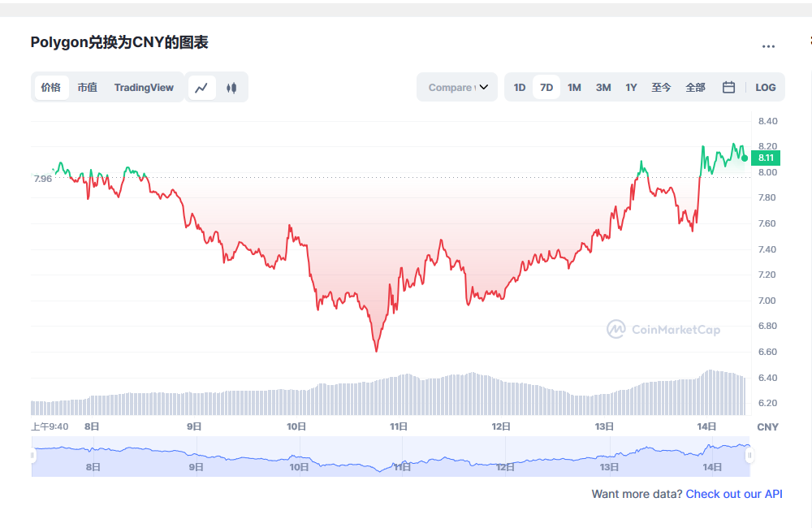Switch to the 1M timeframe tab
The width and height of the screenshot is (812, 528).
click(574, 87)
